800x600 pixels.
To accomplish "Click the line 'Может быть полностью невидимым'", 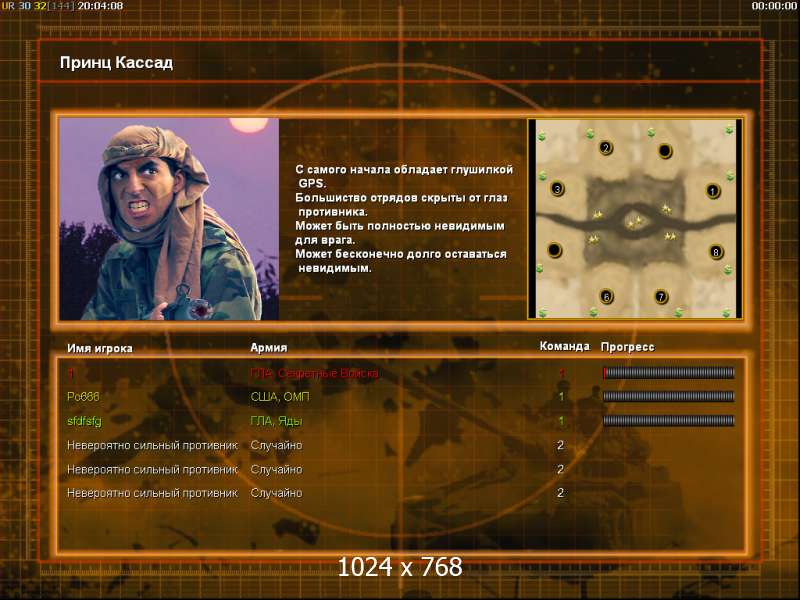I will 400,226.
